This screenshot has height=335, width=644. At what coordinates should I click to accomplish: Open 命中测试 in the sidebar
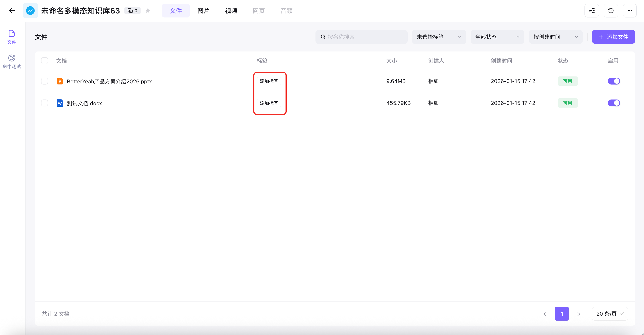tap(12, 61)
